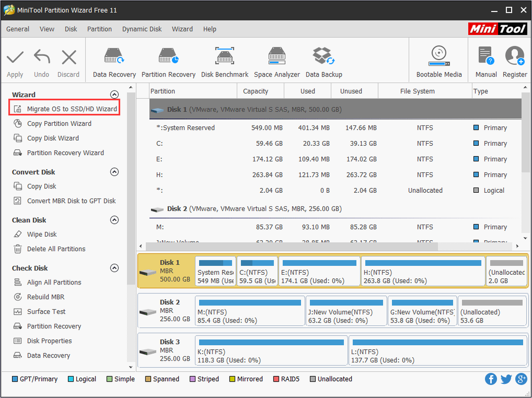Open the Google Plus share icon

point(521,379)
